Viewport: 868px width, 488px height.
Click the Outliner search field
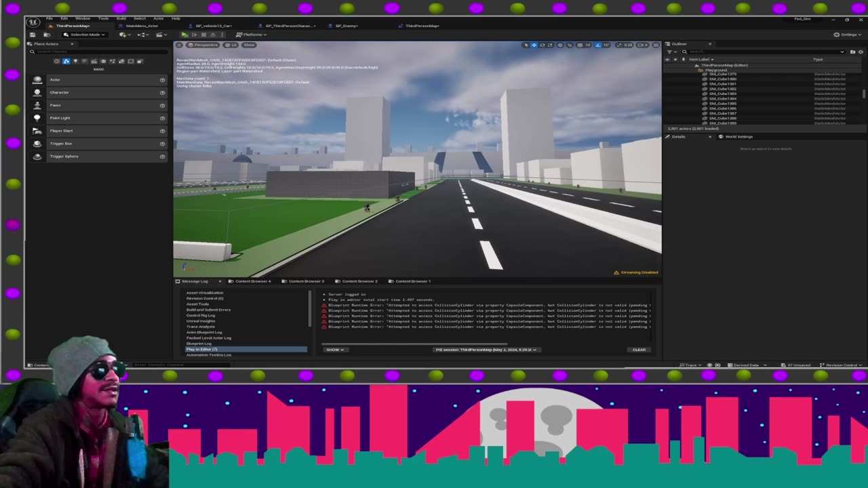tap(764, 52)
